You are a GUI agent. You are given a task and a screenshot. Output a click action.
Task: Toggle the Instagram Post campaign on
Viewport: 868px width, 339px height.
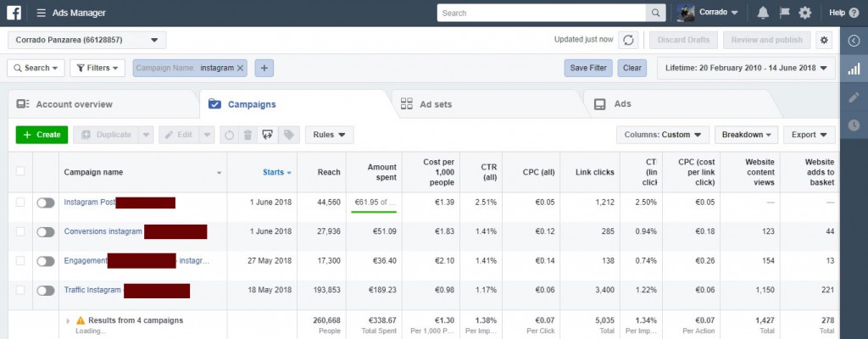[46, 203]
